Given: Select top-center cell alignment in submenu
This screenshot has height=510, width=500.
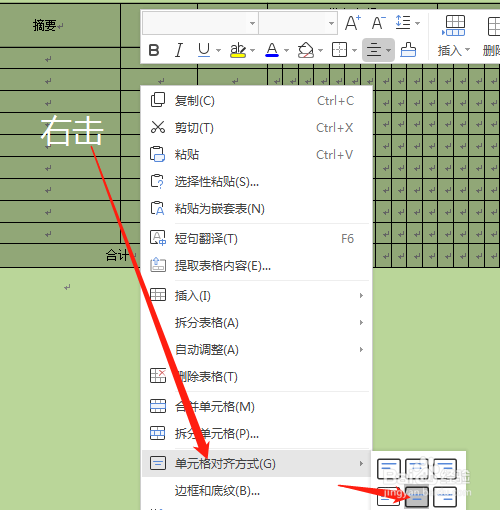Looking at the screenshot, I should point(417,469).
